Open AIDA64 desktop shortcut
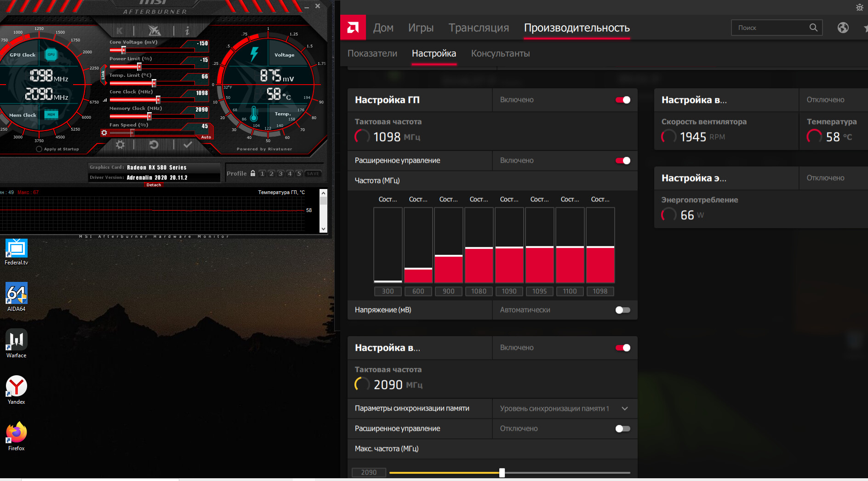Screen dimensions: 868x481 [x=17, y=297]
